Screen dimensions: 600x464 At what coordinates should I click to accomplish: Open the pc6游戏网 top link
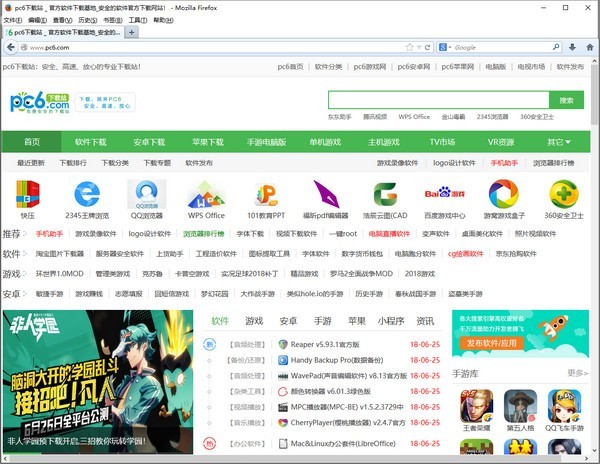370,67
